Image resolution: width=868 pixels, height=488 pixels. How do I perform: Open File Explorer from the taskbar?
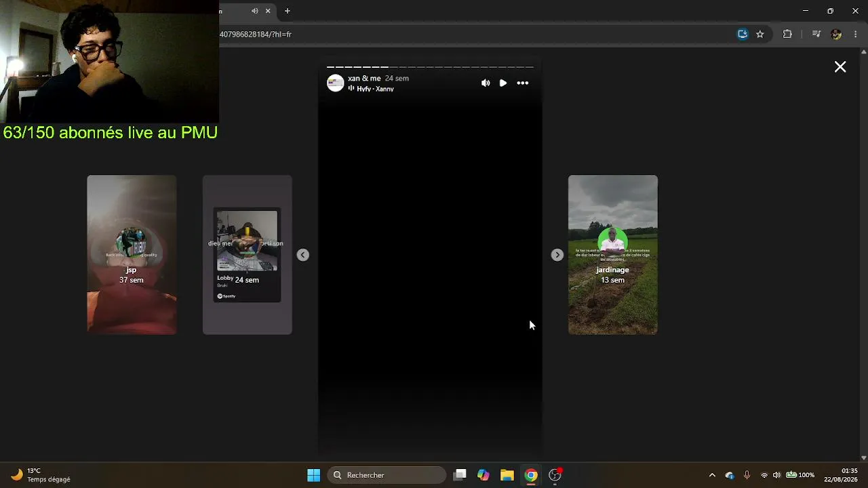pyautogui.click(x=507, y=475)
